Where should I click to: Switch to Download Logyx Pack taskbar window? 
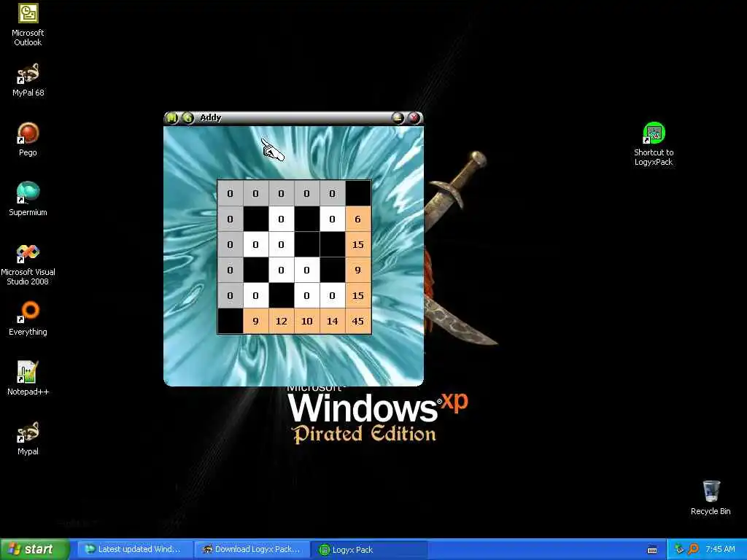(x=252, y=549)
